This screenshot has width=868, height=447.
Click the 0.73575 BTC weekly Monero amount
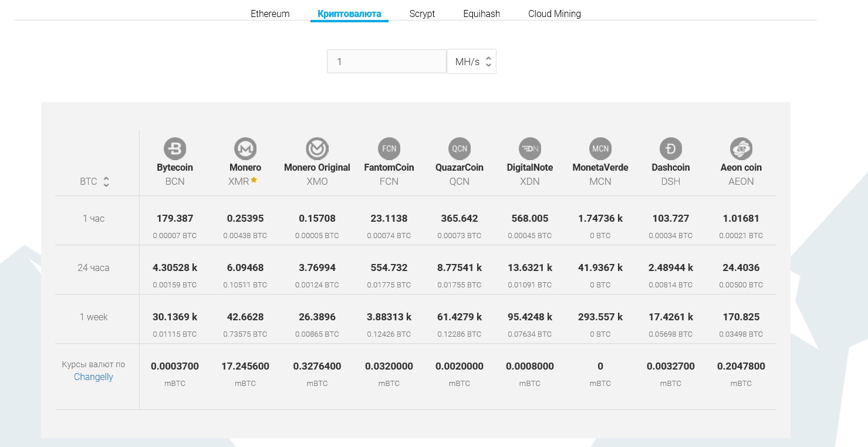click(245, 334)
